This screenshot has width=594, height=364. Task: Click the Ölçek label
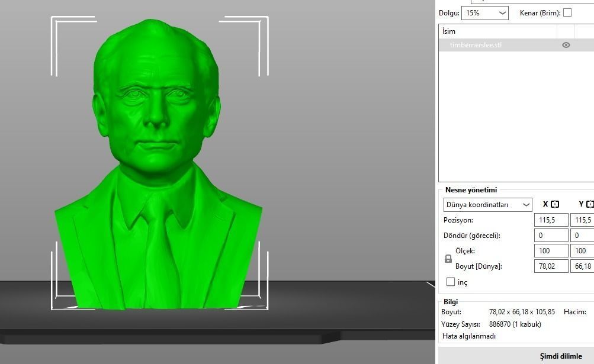pos(465,251)
